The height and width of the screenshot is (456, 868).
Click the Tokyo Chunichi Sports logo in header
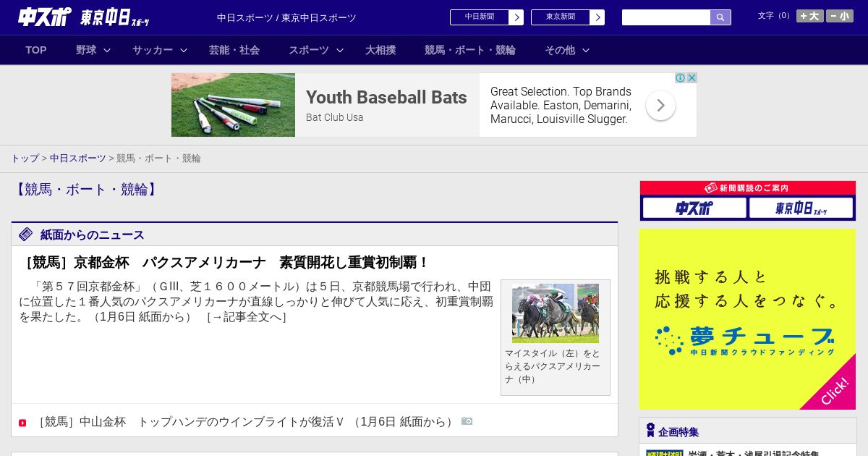click(x=115, y=17)
